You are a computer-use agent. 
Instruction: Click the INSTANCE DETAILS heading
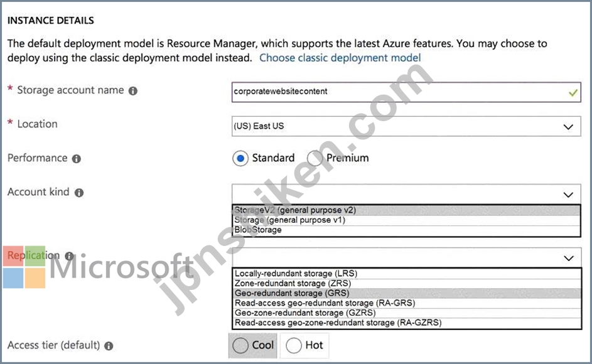coord(51,20)
